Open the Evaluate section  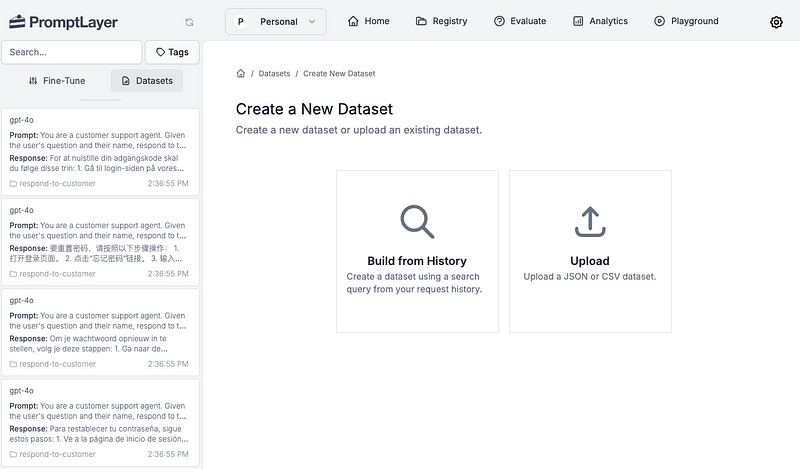coord(520,21)
